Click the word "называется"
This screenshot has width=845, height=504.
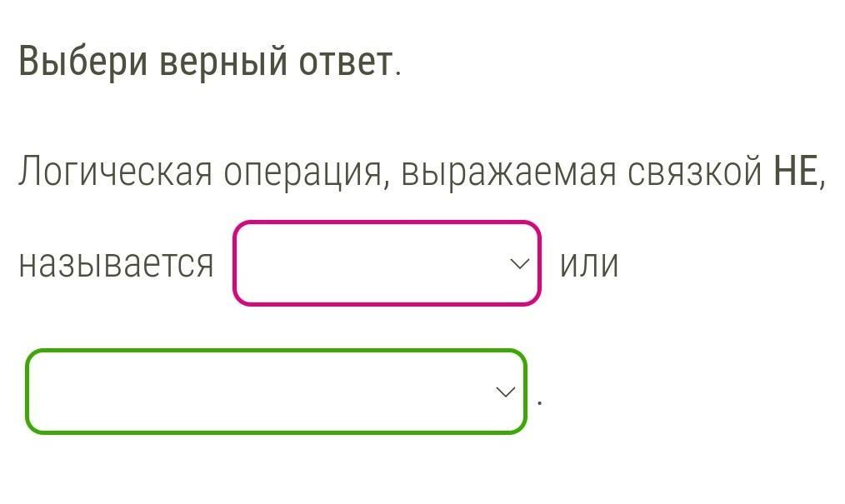point(117,265)
